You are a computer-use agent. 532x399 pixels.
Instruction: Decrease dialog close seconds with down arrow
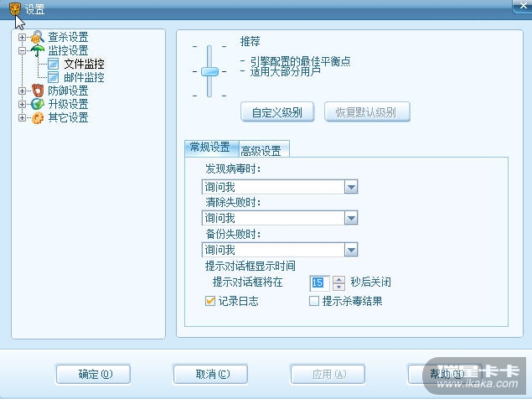338,288
